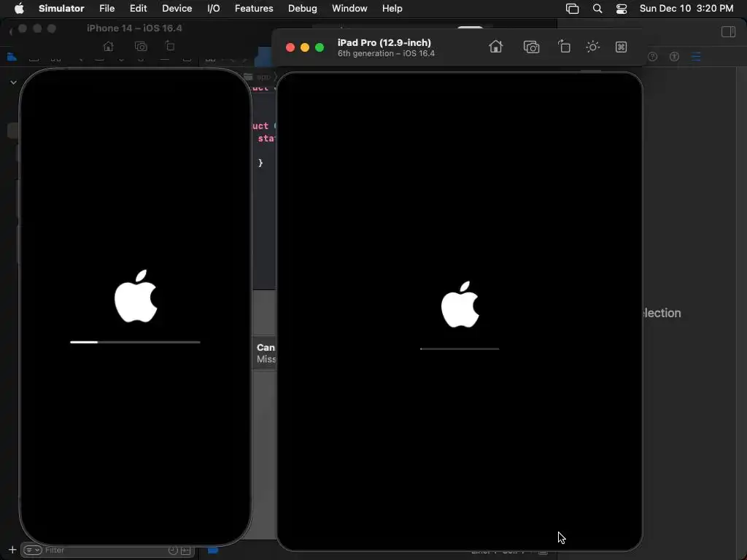The height and width of the screenshot is (560, 747).
Task: Click the Stage Manager windows icon in menu bar
Action: click(572, 9)
